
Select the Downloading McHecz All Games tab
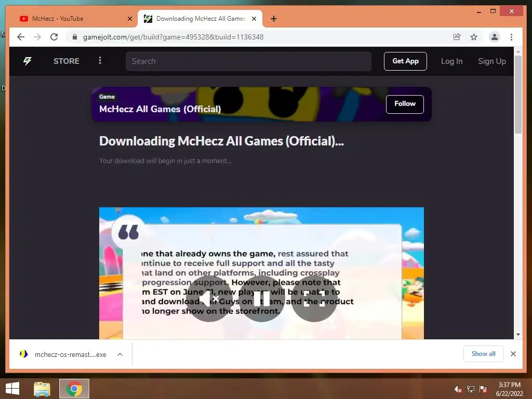[x=201, y=19]
